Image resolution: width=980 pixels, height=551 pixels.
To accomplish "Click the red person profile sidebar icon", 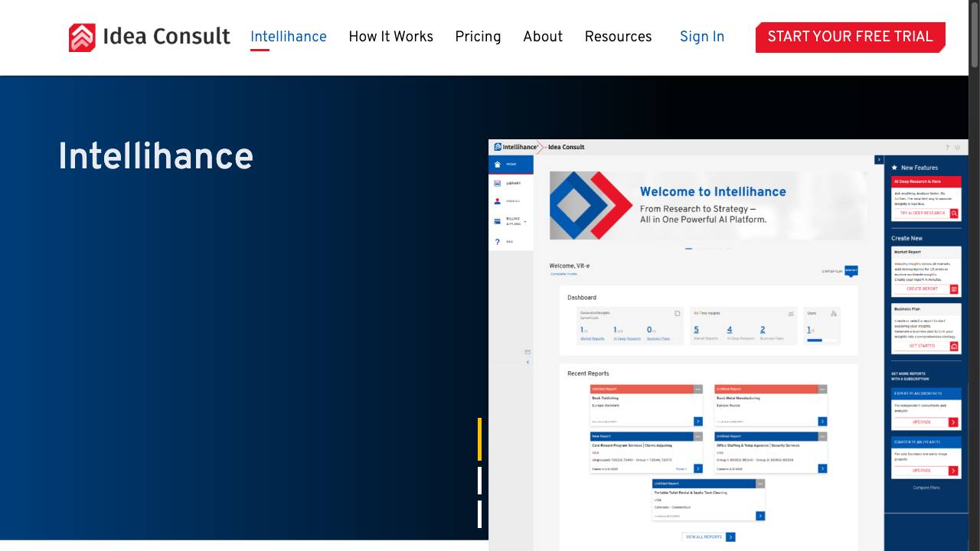I will click(498, 201).
